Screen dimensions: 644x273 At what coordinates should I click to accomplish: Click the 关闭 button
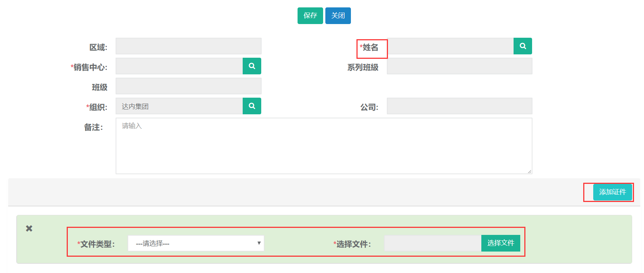coord(338,16)
